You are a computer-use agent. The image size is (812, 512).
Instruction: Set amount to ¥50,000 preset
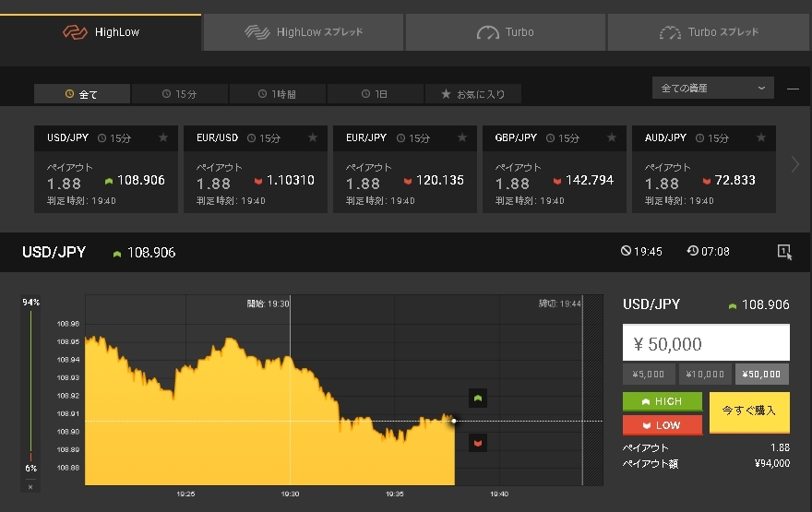tap(762, 375)
